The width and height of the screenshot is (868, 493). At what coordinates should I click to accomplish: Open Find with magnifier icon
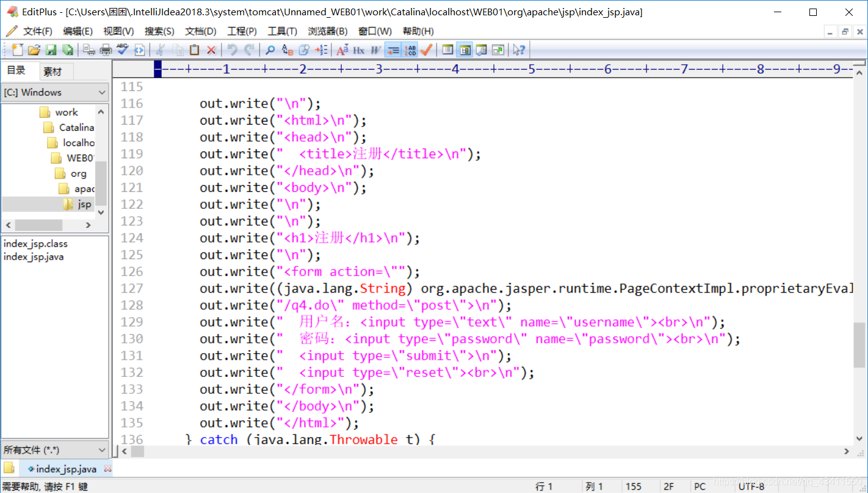pos(270,50)
